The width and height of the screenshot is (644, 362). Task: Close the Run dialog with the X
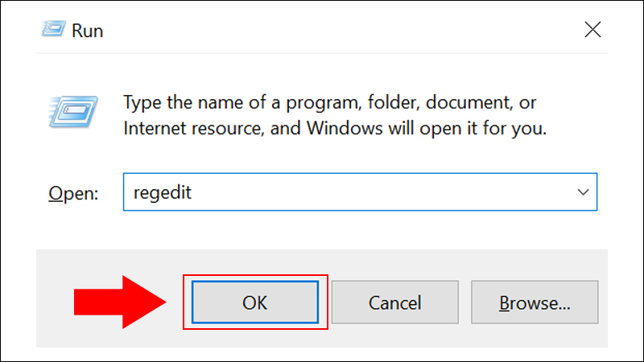(592, 30)
